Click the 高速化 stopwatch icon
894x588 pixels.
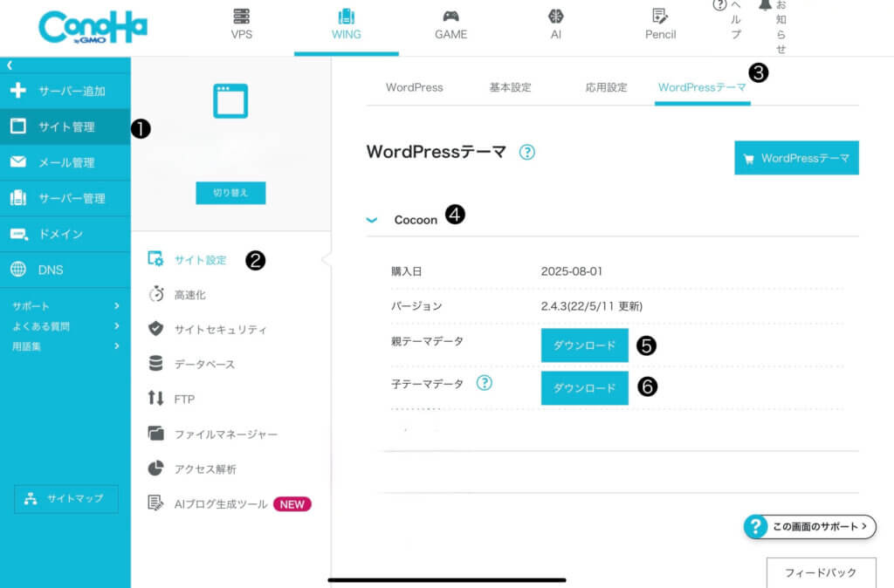point(155,294)
